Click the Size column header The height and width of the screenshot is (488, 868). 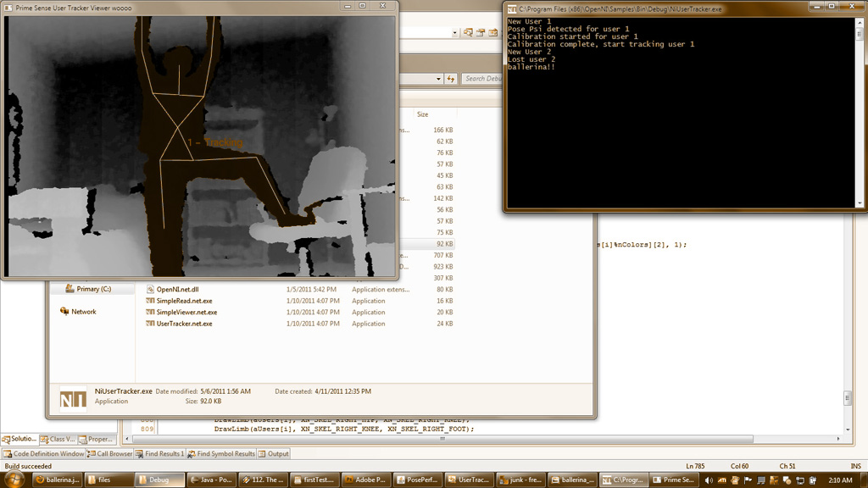[x=422, y=114]
